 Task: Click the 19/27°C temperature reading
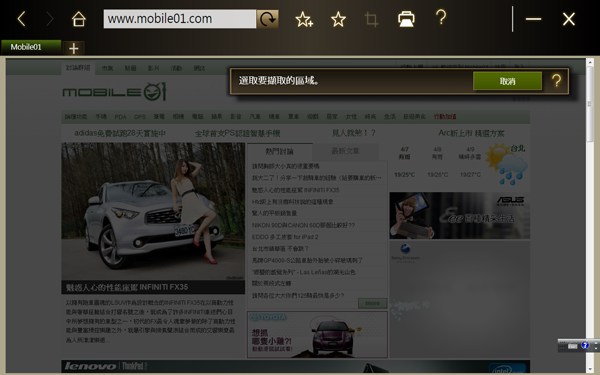pyautogui.click(x=470, y=174)
